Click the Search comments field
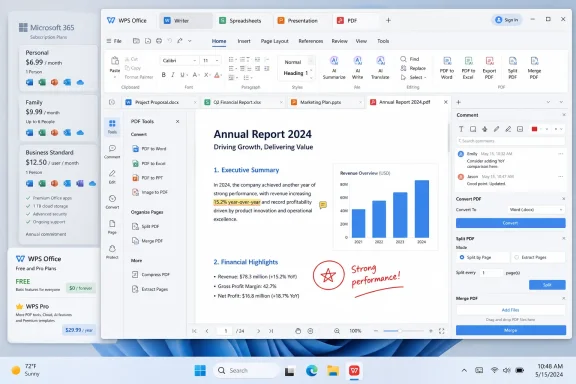Screen dimensions: 576x384 [511, 141]
